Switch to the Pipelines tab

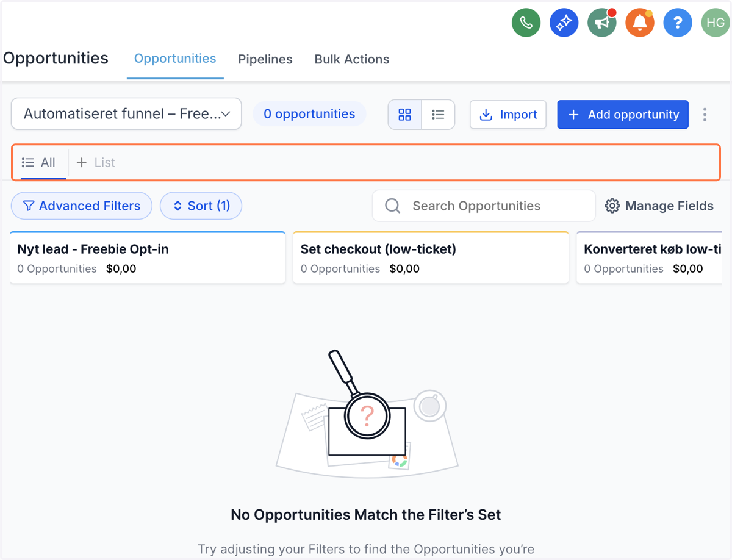pyautogui.click(x=265, y=59)
